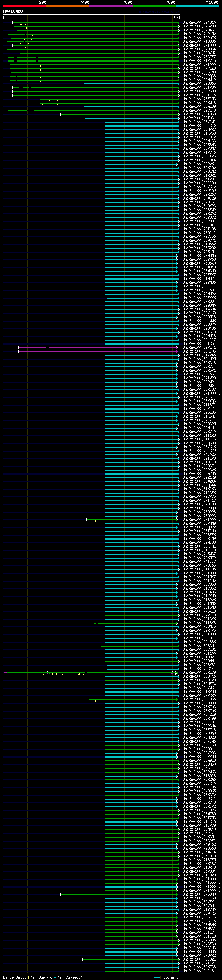Viewport: 222px width, 980px height.
Task: Select hit UniRef100_C0PQG8
Action: 199,76
